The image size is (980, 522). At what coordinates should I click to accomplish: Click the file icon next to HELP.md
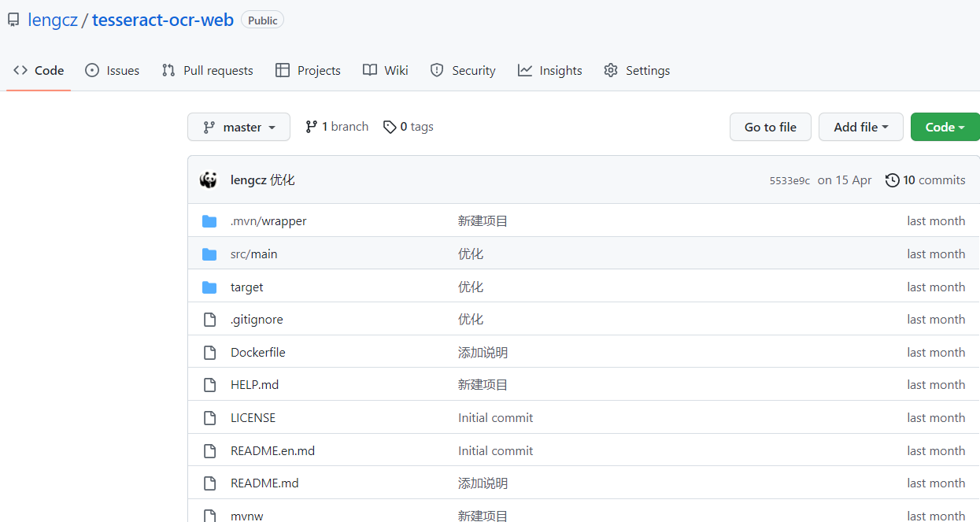pyautogui.click(x=209, y=385)
